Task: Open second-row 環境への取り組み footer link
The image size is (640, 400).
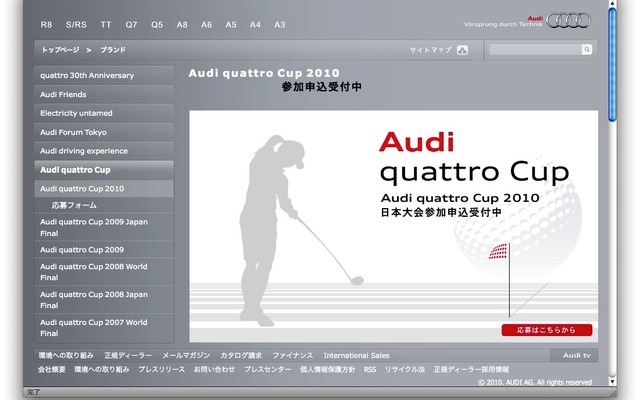Action: [102, 369]
